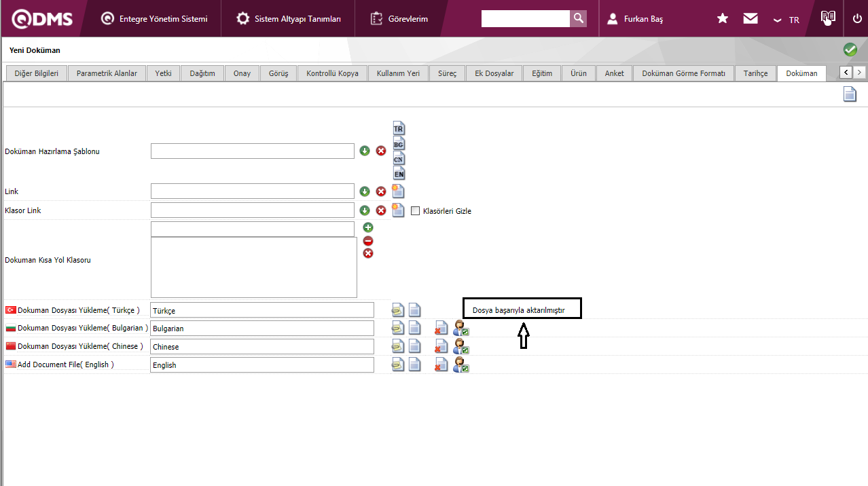The height and width of the screenshot is (486, 868).
Task: Click the CN template file icon
Action: (x=399, y=158)
